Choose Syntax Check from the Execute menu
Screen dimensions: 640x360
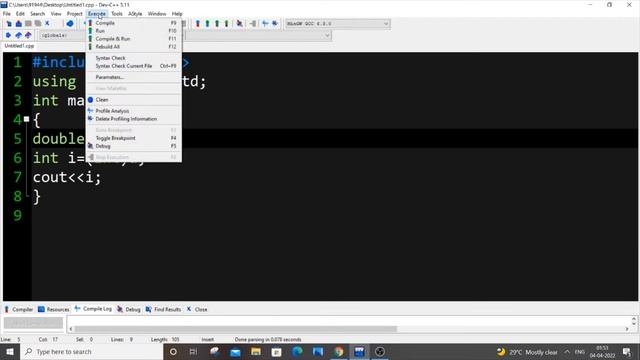[x=133, y=58]
